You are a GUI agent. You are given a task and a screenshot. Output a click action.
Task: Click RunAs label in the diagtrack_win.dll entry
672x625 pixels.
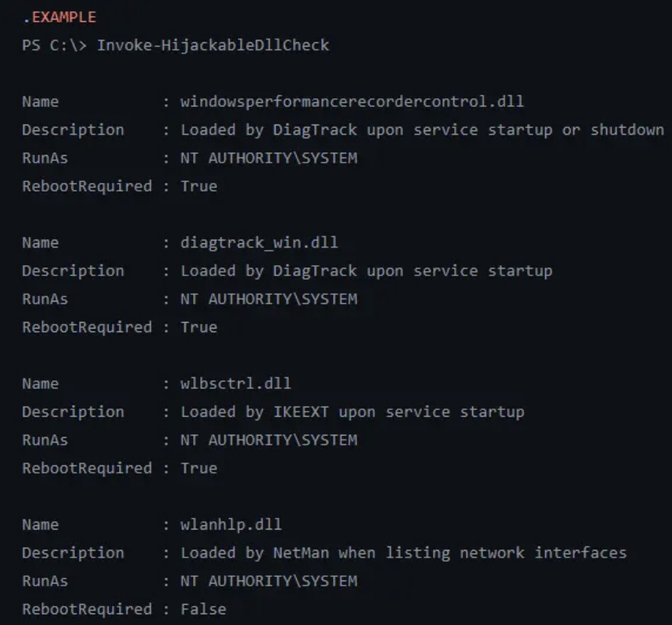click(44, 299)
